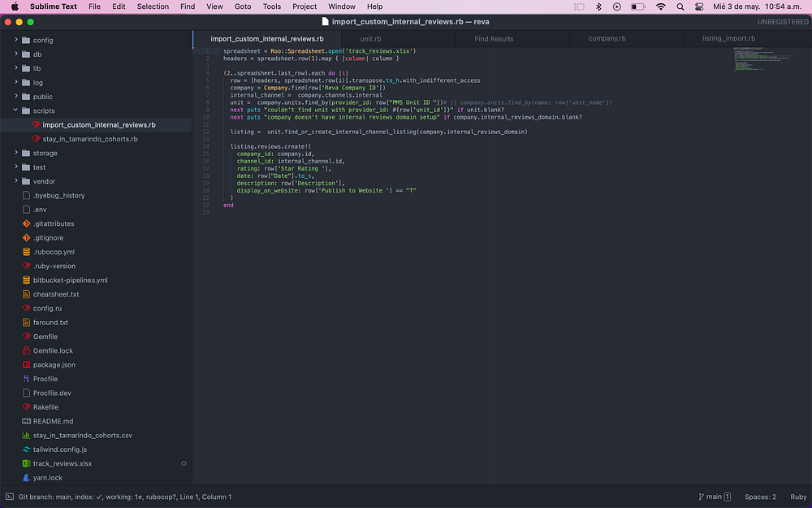The image size is (812, 508).
Task: Open README.md in the sidebar
Action: (53, 421)
